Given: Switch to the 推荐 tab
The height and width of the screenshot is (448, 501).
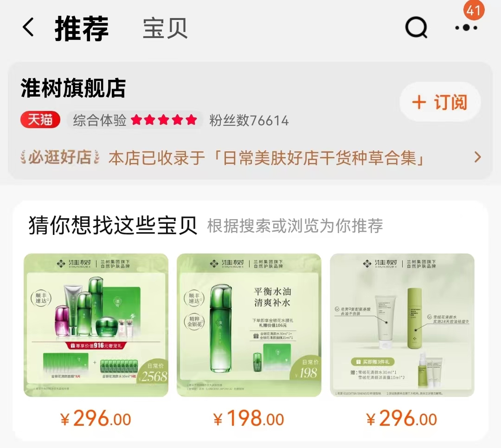Looking at the screenshot, I should [82, 28].
